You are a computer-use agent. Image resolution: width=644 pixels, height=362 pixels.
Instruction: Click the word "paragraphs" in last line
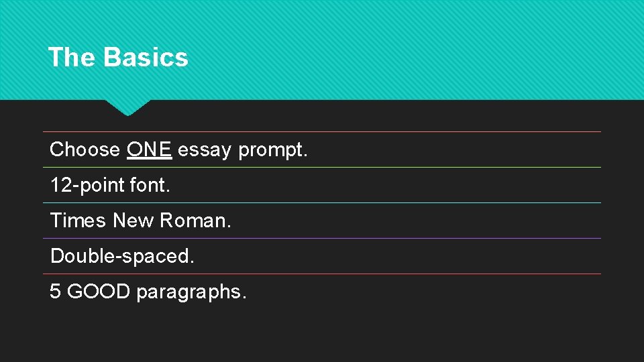pos(189,293)
